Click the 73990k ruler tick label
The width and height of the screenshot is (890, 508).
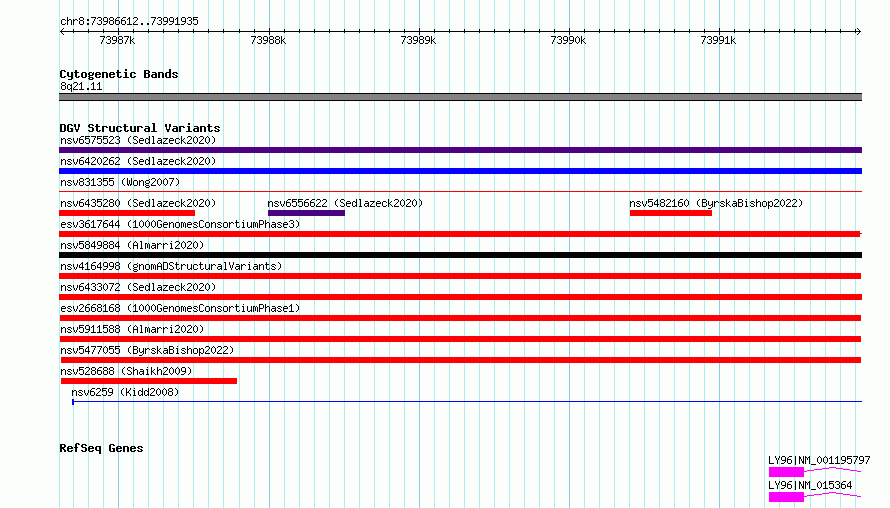[568, 40]
